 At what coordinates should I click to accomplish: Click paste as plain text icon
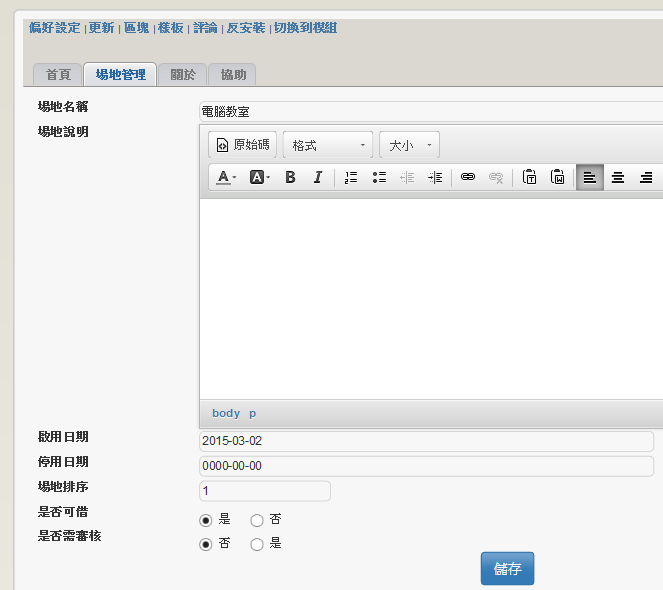click(530, 178)
